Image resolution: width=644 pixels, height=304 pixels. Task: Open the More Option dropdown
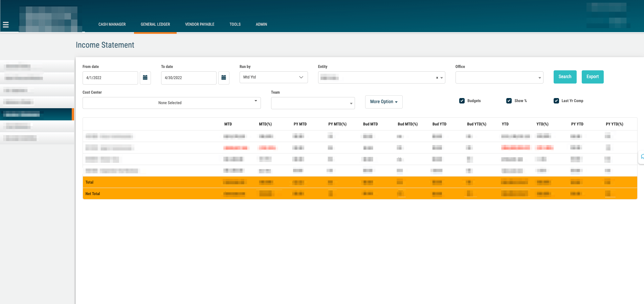pyautogui.click(x=384, y=102)
